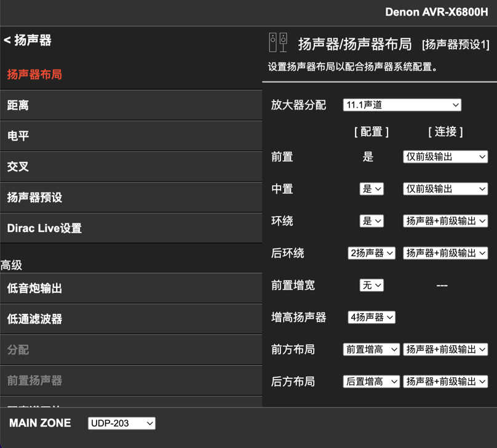Open 环绕 connection 扬声器+前级输出 dropdown
This screenshot has height=448, width=497.
pos(445,221)
